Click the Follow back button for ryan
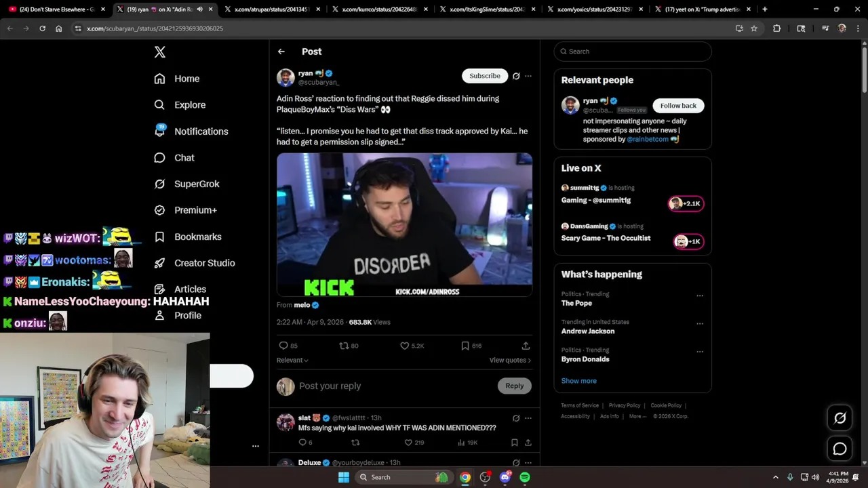 tap(678, 106)
